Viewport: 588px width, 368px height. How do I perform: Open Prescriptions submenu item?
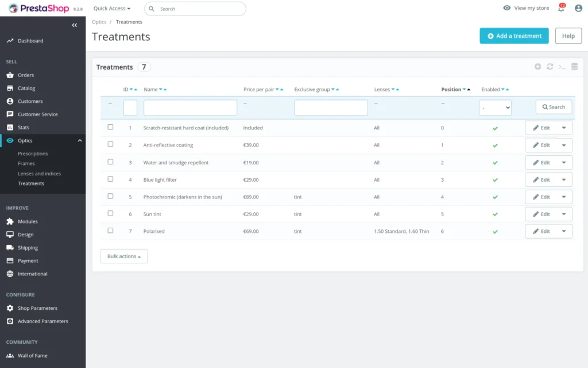pos(33,154)
